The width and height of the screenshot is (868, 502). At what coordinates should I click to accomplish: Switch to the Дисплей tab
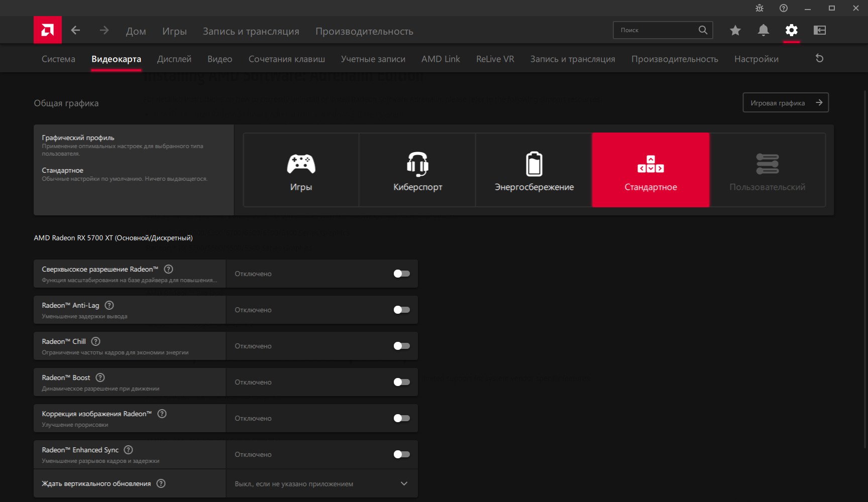point(174,59)
